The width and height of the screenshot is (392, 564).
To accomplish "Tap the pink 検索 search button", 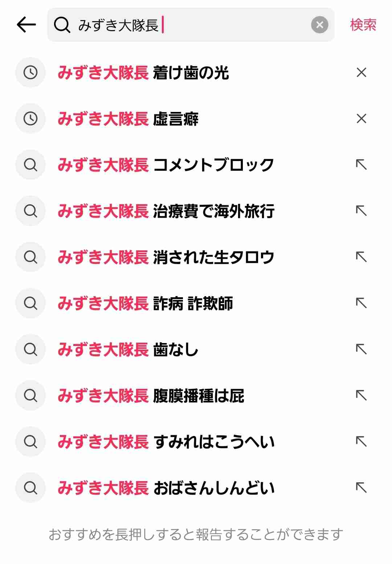I will tap(363, 25).
